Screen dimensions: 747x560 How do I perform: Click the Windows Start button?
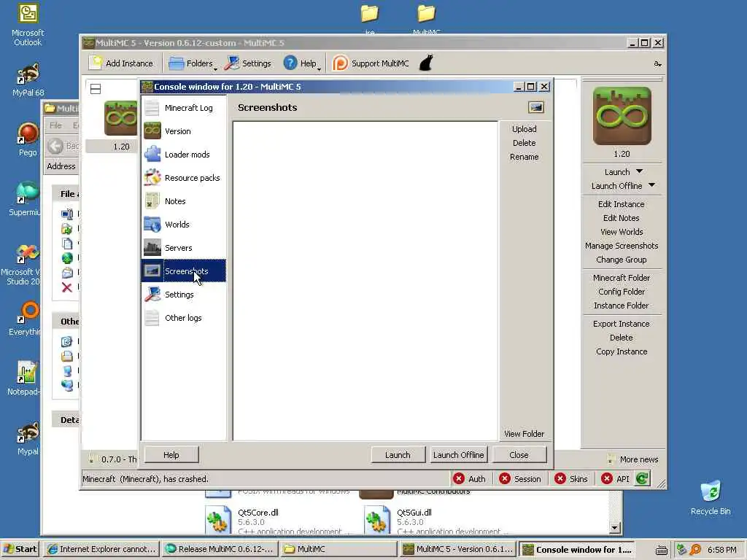(20, 549)
